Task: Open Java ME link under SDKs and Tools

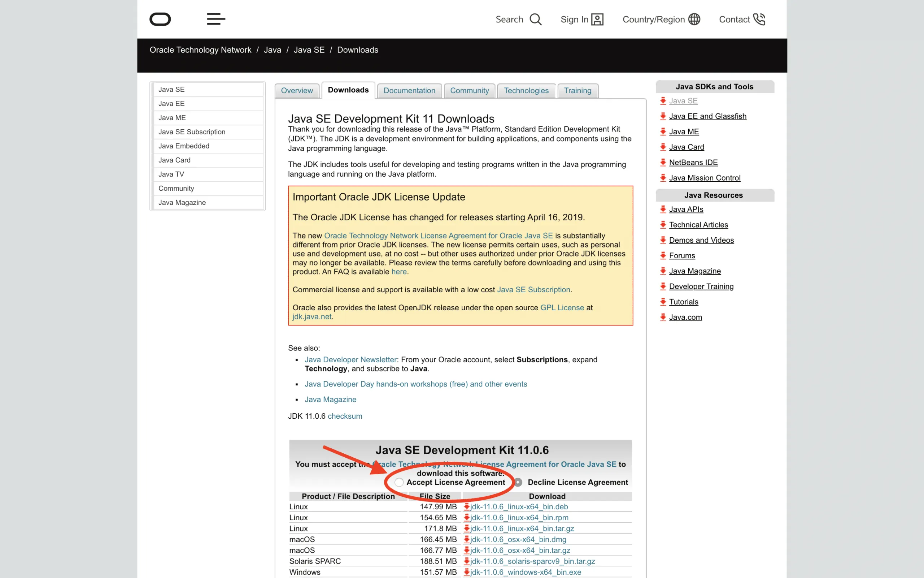Action: [684, 131]
